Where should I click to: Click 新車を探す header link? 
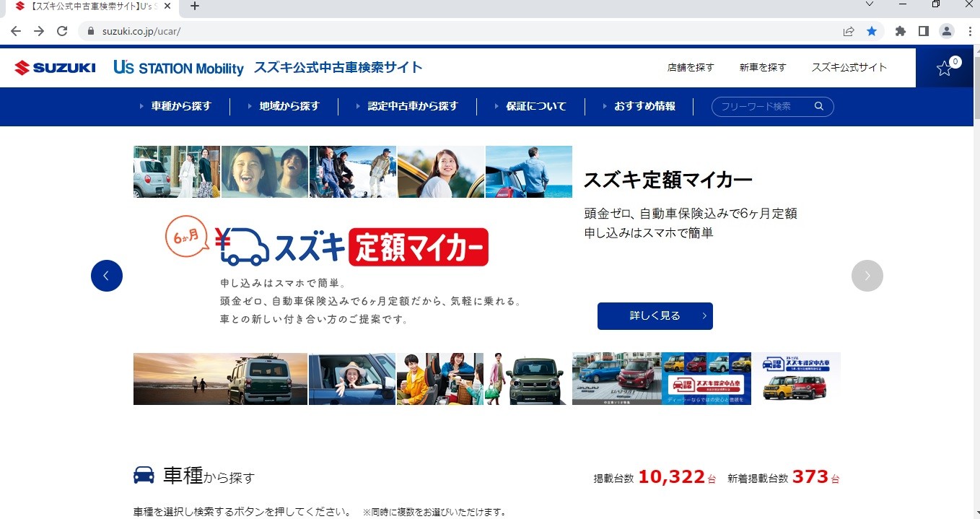tap(763, 67)
